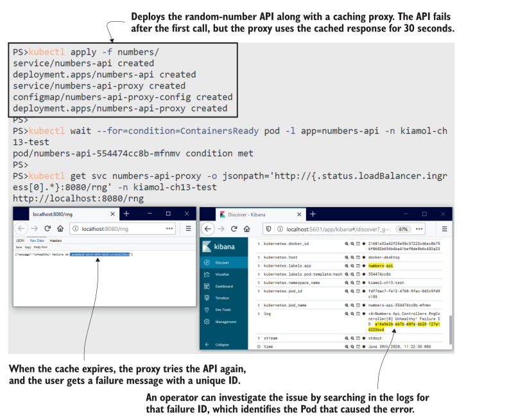The image size is (518, 420).
Task: Filter out value on kubernetes.host row
Action: pyautogui.click(x=352, y=256)
